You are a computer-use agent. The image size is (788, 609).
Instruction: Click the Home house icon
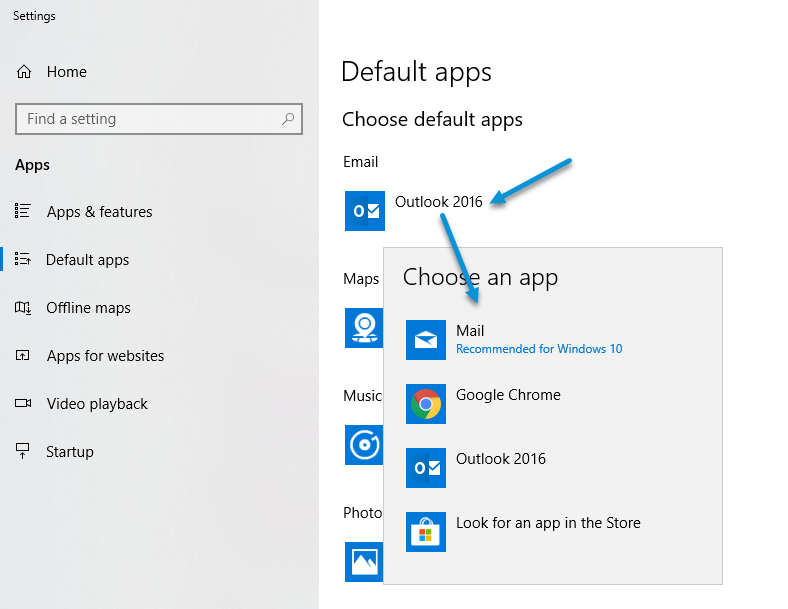[24, 72]
